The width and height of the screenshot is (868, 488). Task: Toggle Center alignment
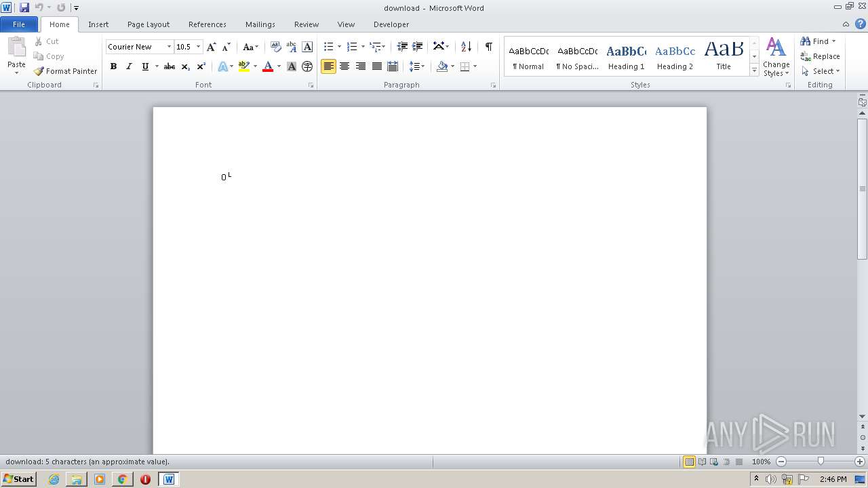point(344,66)
